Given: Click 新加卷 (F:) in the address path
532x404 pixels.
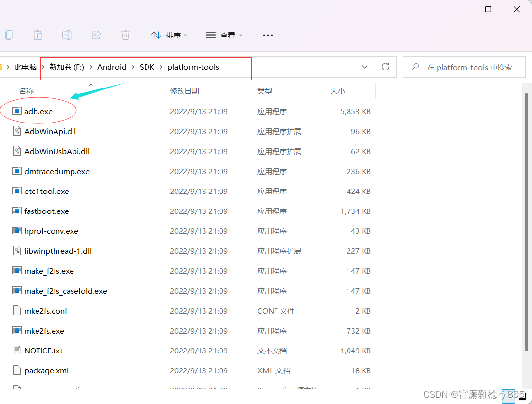Looking at the screenshot, I should pos(67,67).
